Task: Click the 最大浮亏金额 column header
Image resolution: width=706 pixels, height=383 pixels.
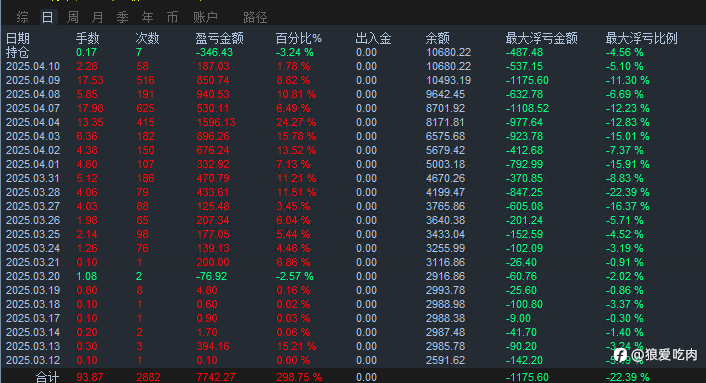Action: click(542, 38)
